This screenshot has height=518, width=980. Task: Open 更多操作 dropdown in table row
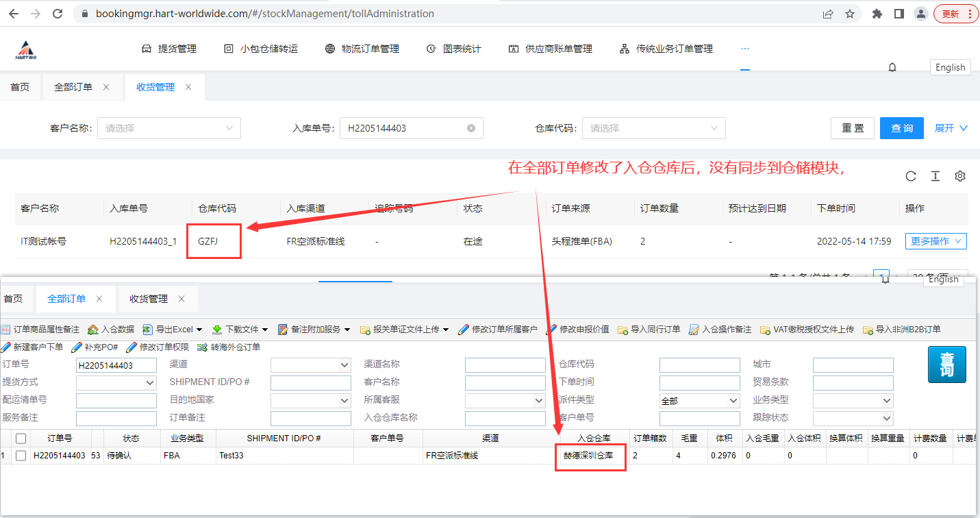click(935, 241)
